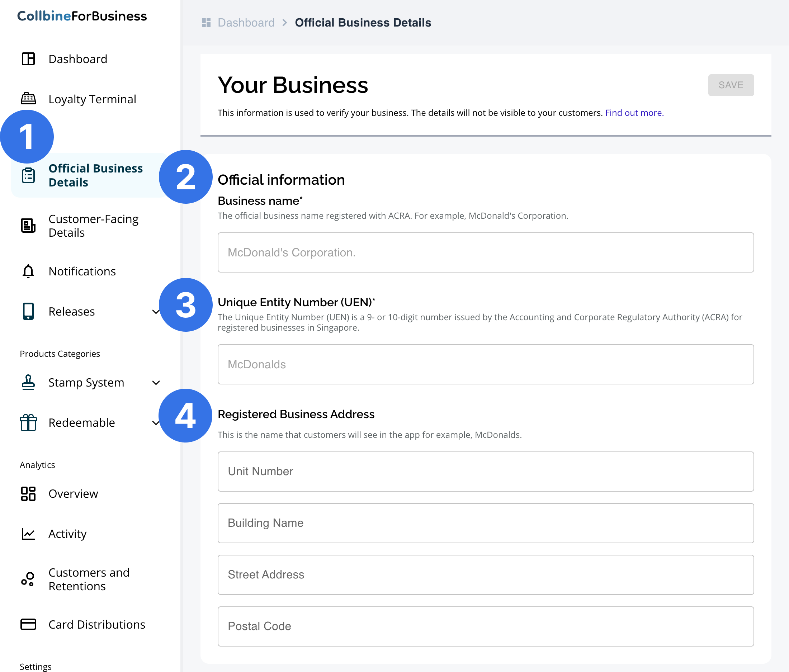Click the breadcrumb dashboard grid icon
This screenshot has height=672, width=789.
point(206,23)
